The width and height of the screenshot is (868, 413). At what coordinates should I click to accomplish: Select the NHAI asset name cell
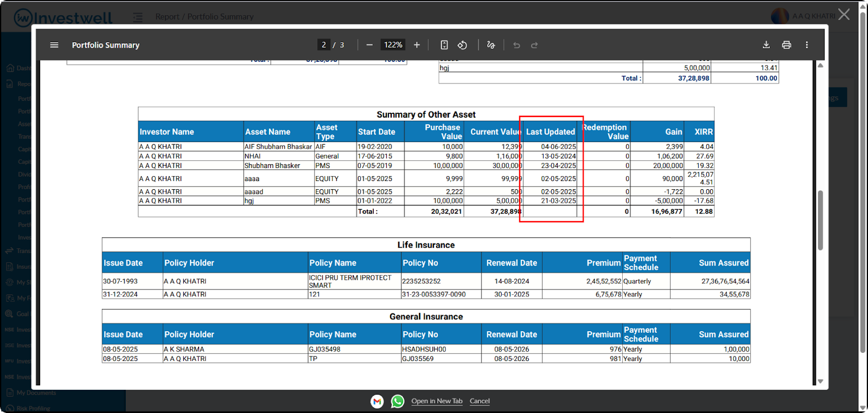(278, 156)
